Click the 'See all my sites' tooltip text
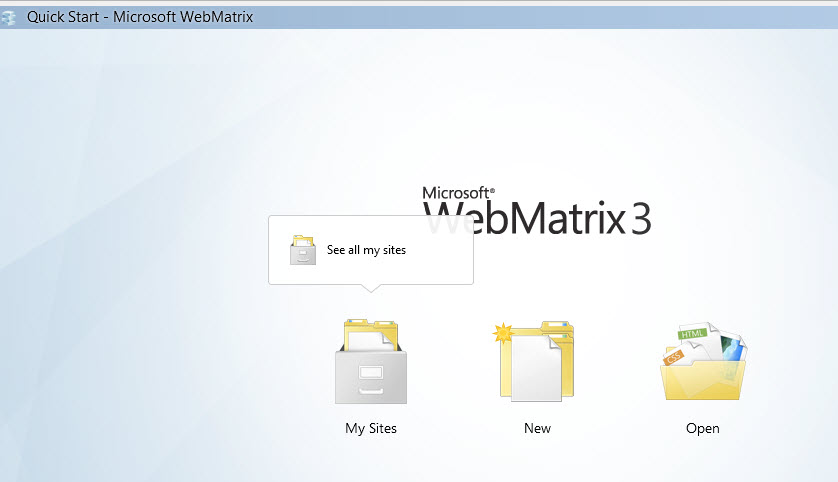This screenshot has width=838, height=482. (366, 250)
